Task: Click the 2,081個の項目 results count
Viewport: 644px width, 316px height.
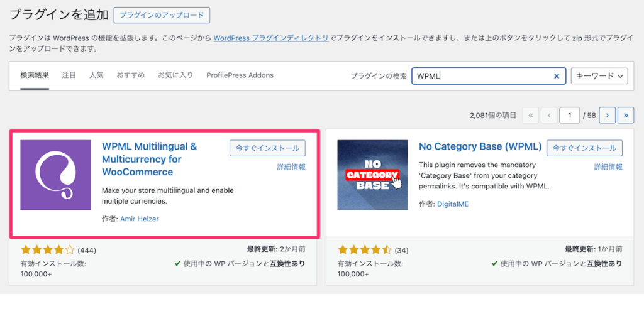Action: tap(493, 116)
